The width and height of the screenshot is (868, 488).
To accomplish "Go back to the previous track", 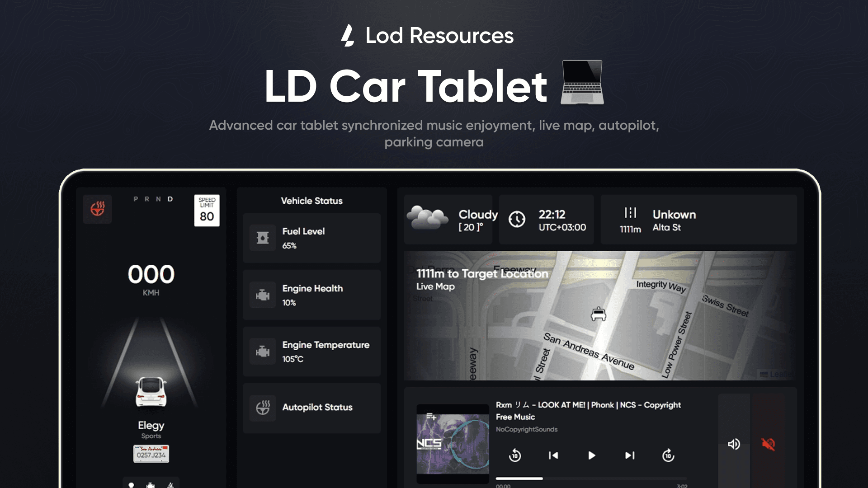I will coord(553,455).
